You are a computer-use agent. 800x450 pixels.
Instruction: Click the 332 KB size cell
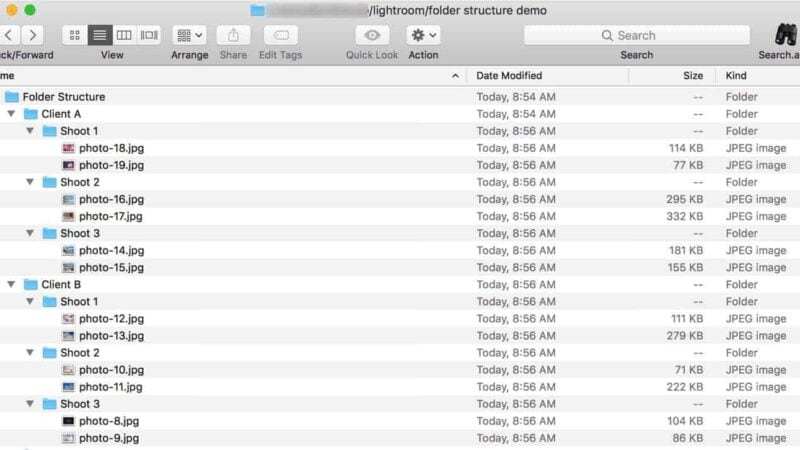click(x=684, y=216)
